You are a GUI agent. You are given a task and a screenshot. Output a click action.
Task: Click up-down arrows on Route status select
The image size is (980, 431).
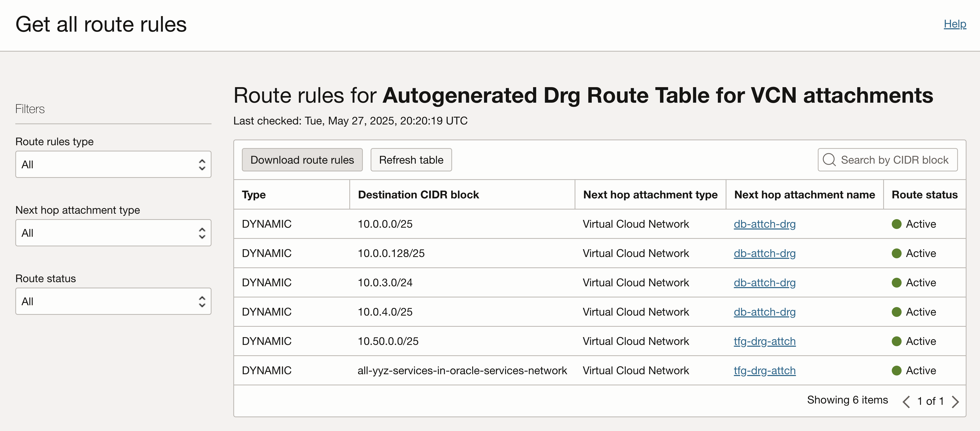202,301
